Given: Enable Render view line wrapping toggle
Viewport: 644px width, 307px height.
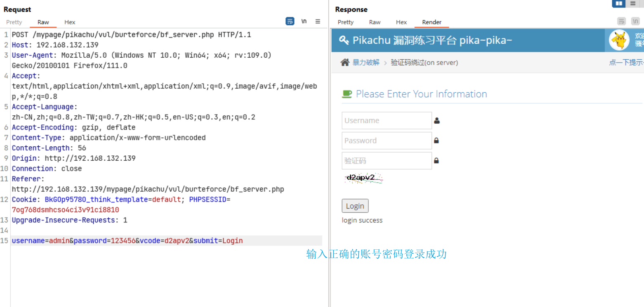Looking at the screenshot, I should coord(621,21).
